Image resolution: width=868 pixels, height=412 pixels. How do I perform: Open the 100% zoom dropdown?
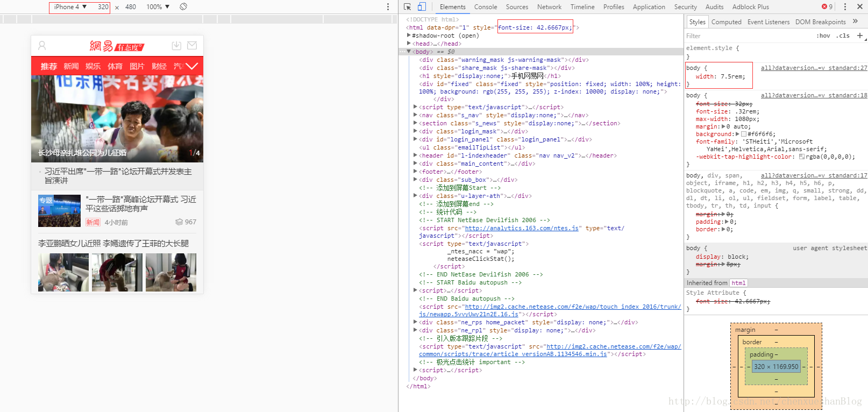tap(158, 7)
